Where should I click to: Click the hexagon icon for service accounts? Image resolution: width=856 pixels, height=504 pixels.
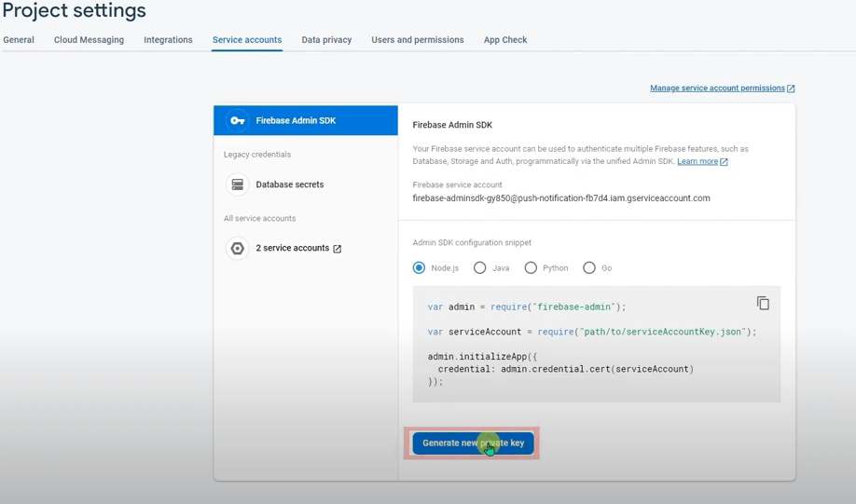click(238, 248)
